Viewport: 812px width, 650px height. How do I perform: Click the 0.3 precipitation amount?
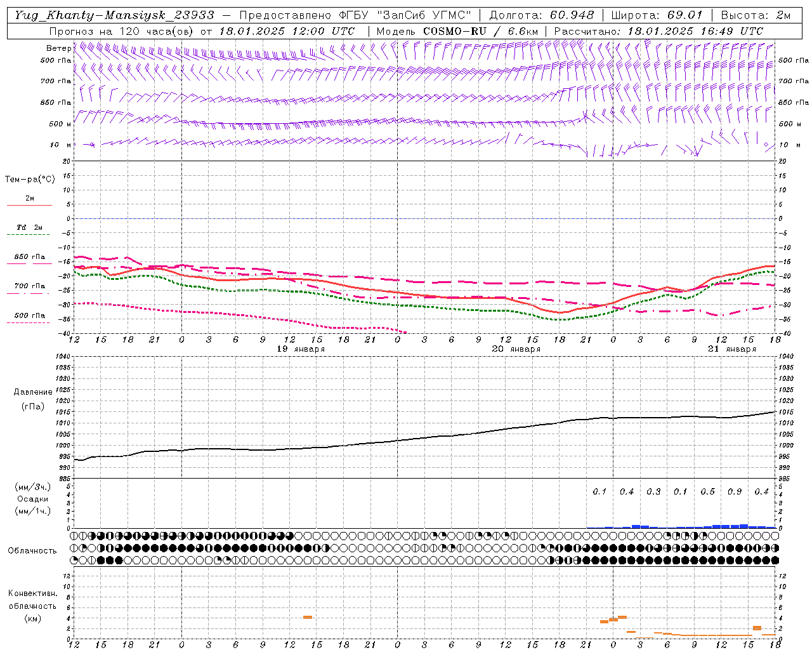point(654,492)
